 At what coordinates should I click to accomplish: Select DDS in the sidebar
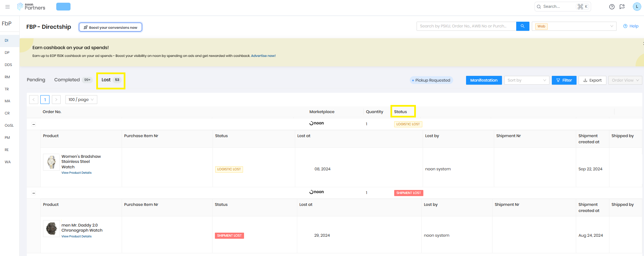[x=8, y=65]
